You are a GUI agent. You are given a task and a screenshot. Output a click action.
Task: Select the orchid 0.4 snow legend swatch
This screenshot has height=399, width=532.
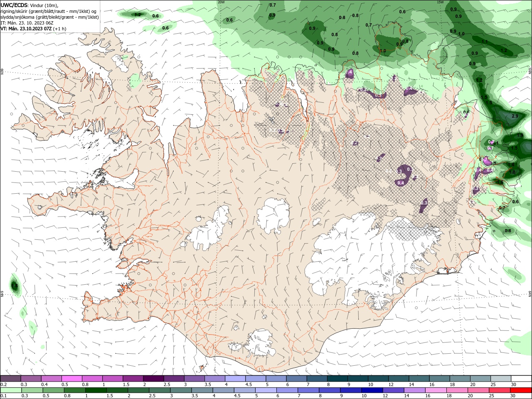[52, 379]
